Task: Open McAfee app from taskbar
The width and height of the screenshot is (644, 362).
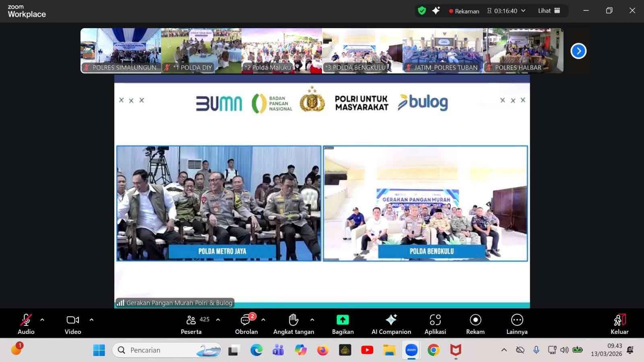Action: pos(456,350)
